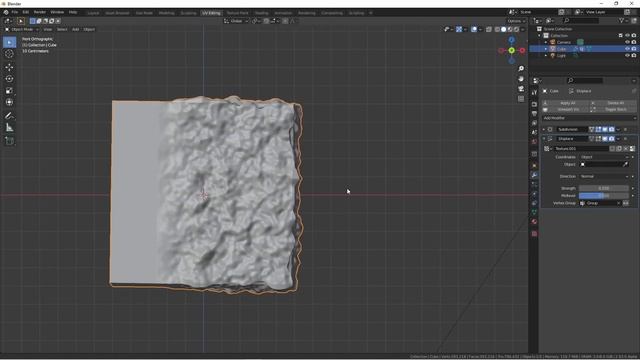
Task: Click the Apply All button
Action: (x=565, y=103)
